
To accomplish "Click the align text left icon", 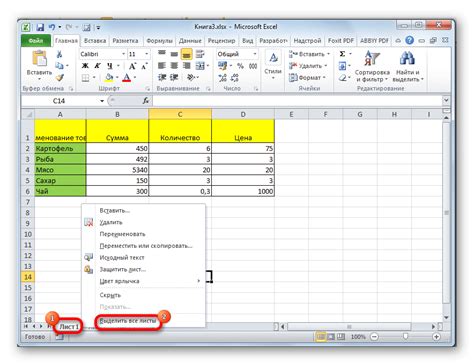I will 162,66.
